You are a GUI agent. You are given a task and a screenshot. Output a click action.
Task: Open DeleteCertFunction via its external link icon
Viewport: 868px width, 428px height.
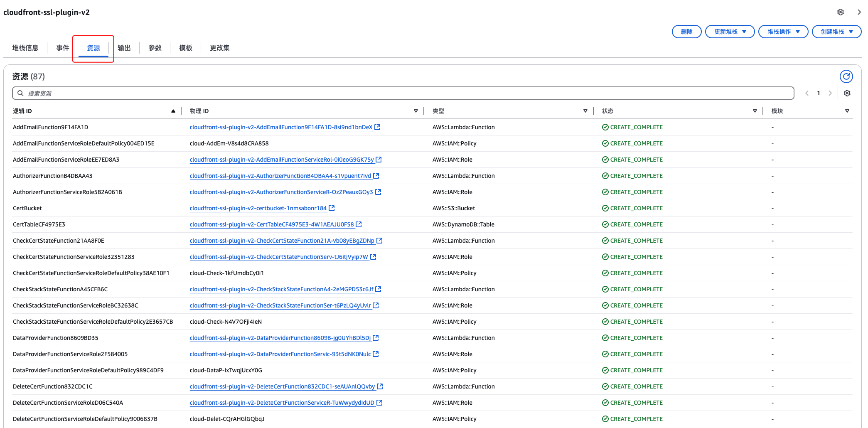pos(379,386)
